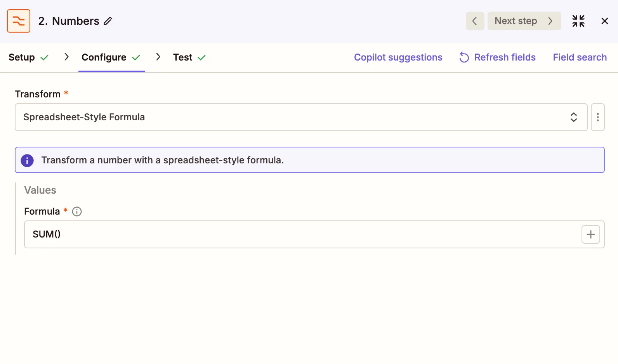618x364 pixels.
Task: Click the Refresh fields circular arrow icon
Action: click(464, 57)
